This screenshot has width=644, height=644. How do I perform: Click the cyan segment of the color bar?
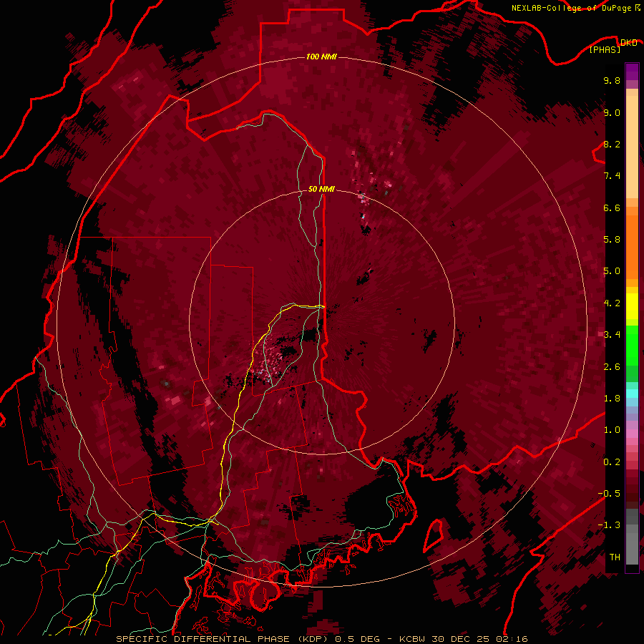(x=632, y=394)
